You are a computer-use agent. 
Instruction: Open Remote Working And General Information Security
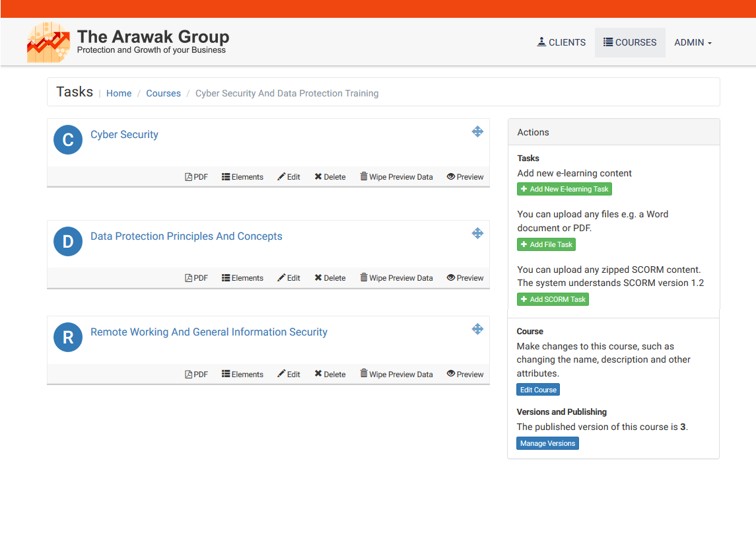[209, 332]
